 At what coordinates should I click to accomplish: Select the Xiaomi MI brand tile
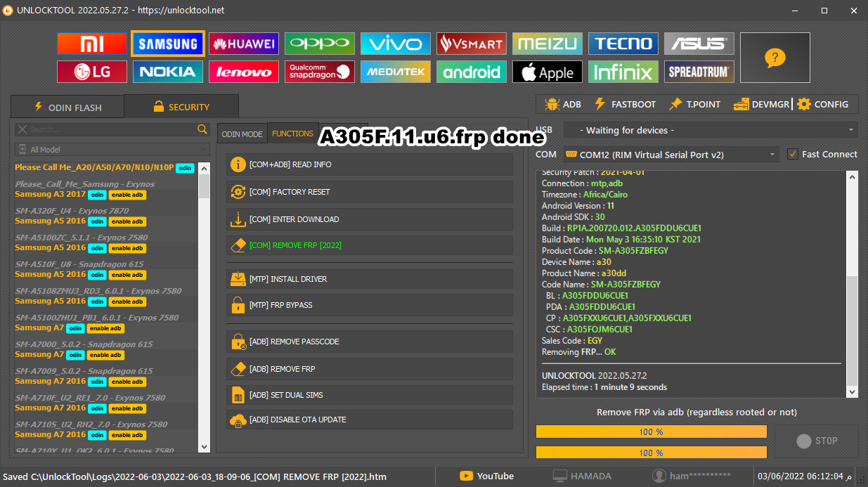pyautogui.click(x=91, y=44)
